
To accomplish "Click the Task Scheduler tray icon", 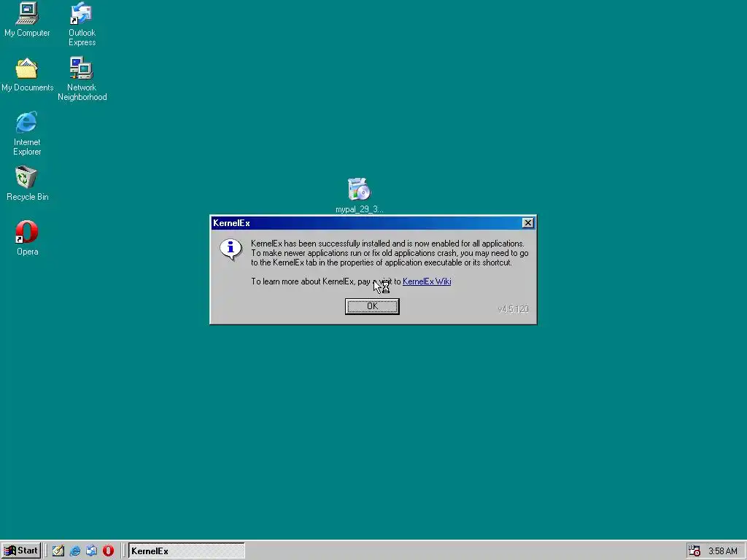I will (x=694, y=551).
